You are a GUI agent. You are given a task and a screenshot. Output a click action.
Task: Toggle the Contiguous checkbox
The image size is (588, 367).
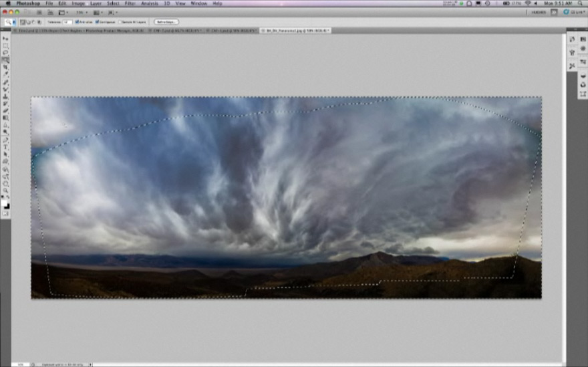click(98, 22)
